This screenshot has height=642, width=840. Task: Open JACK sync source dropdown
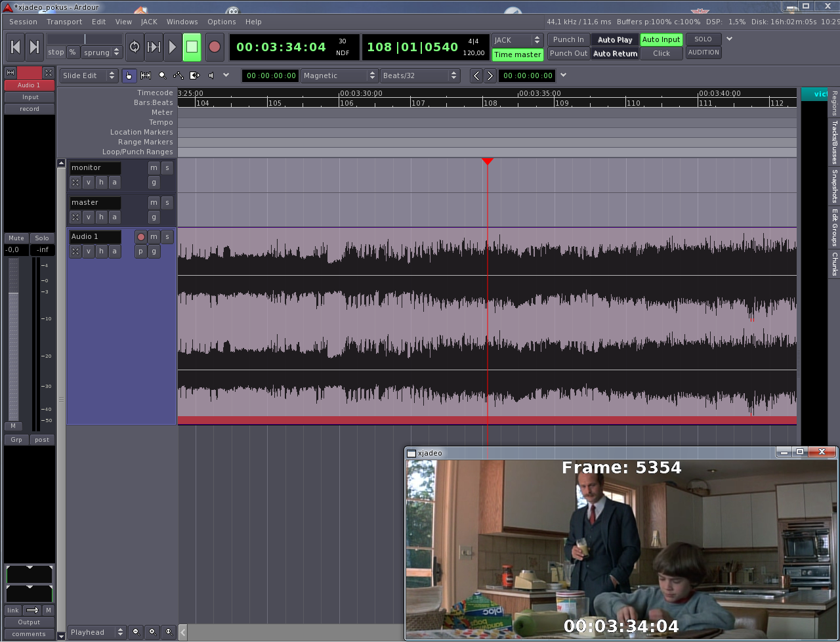pyautogui.click(x=518, y=40)
